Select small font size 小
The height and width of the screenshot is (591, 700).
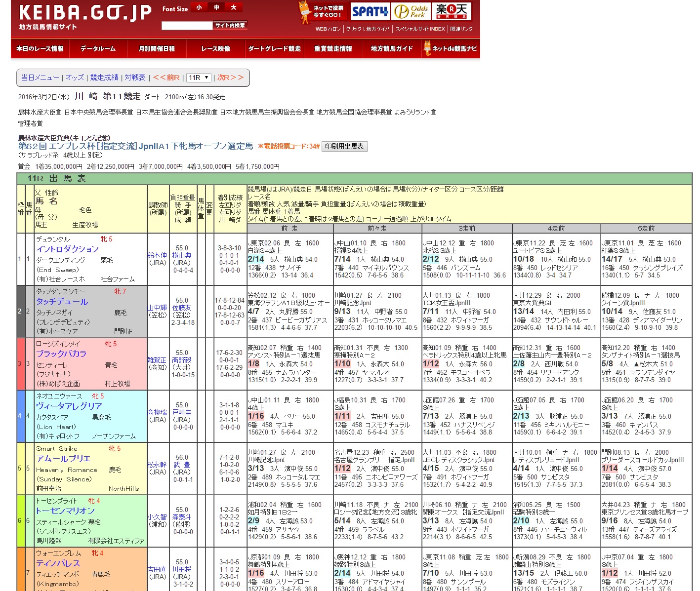click(x=199, y=7)
